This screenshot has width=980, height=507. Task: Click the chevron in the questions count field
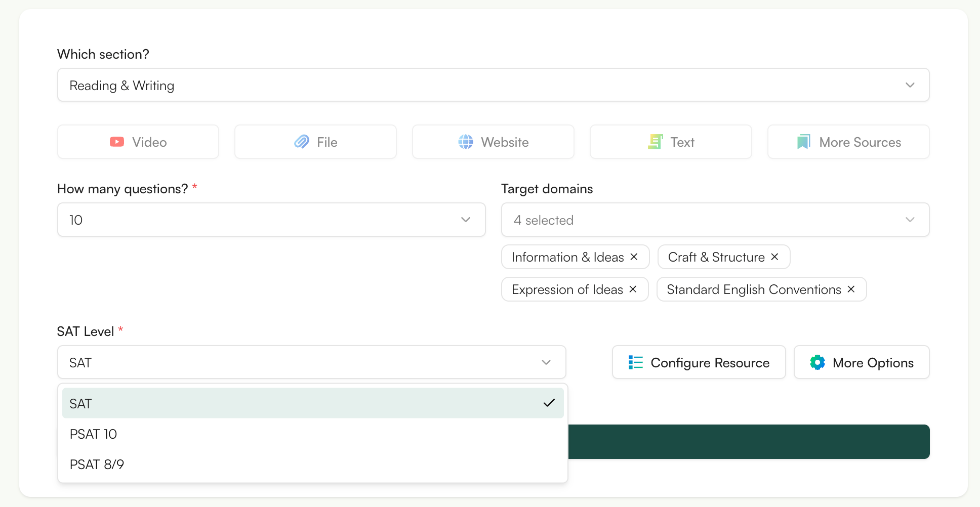pyautogui.click(x=466, y=220)
